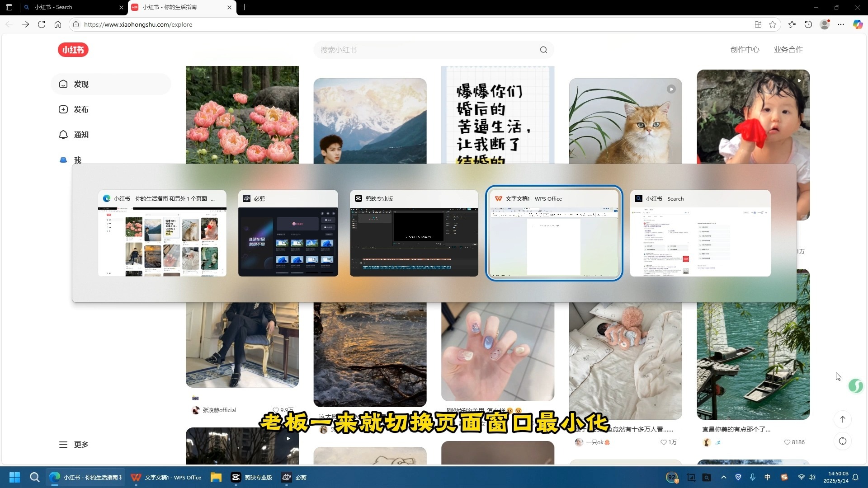Open the Sogou input tray icon
This screenshot has width=868, height=488.
click(784, 477)
